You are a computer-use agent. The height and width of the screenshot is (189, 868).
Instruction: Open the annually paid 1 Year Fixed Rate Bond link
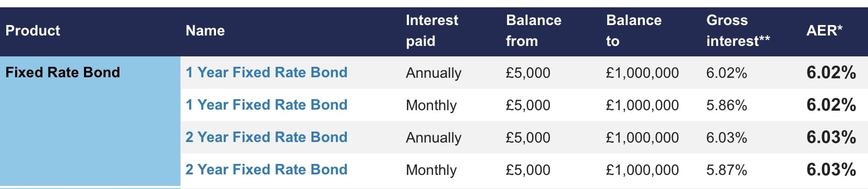[267, 73]
